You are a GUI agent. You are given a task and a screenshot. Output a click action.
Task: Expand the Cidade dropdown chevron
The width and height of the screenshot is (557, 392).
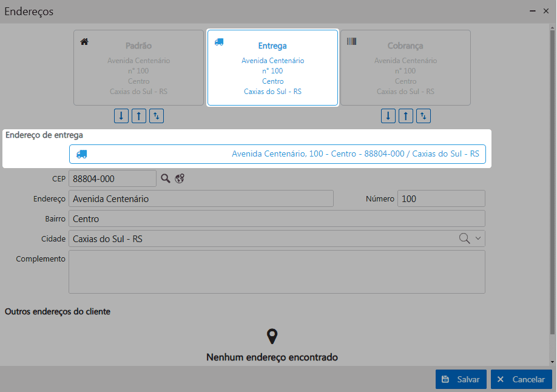(478, 238)
